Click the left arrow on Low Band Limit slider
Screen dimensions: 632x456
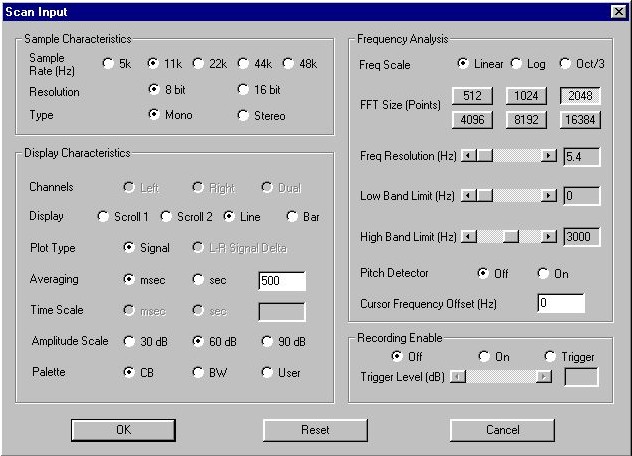[x=468, y=196]
